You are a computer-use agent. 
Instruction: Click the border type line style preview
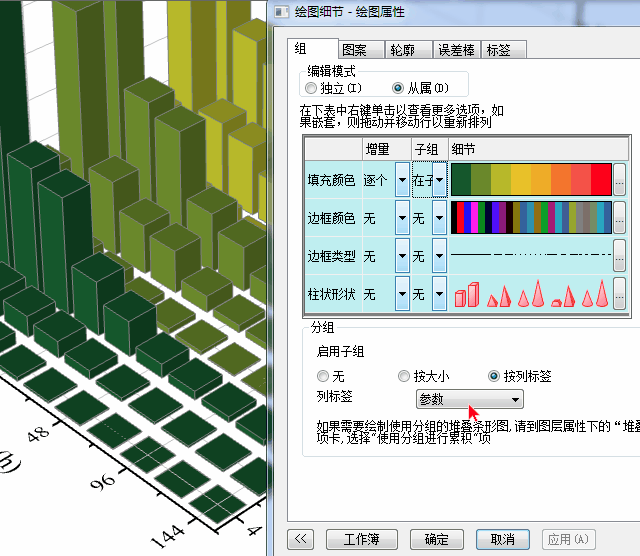tap(530, 256)
